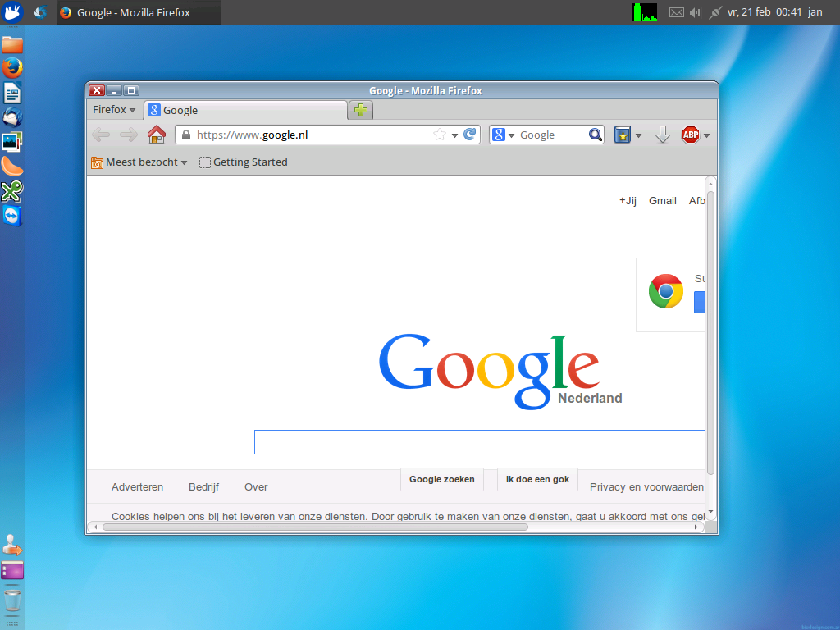Open the Downloads arrow icon
This screenshot has width=840, height=630.
[x=663, y=135]
